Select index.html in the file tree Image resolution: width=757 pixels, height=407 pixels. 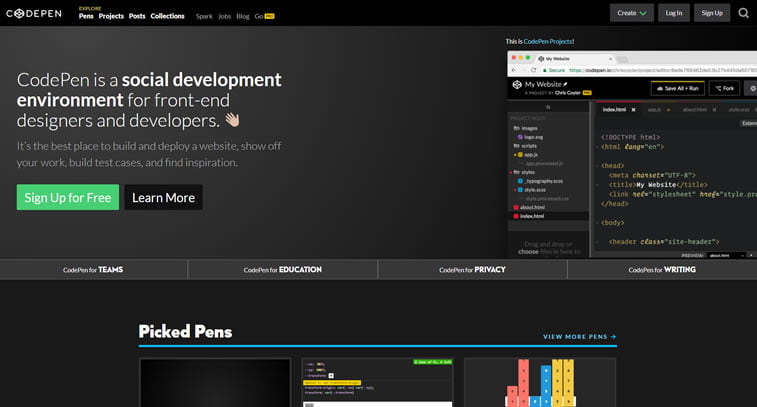[x=528, y=216]
